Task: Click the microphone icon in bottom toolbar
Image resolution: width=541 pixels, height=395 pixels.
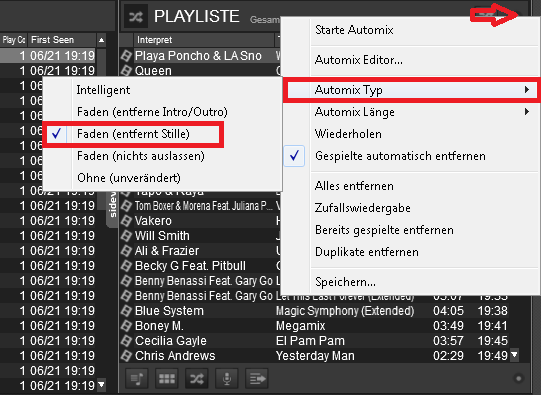Action: click(226, 379)
